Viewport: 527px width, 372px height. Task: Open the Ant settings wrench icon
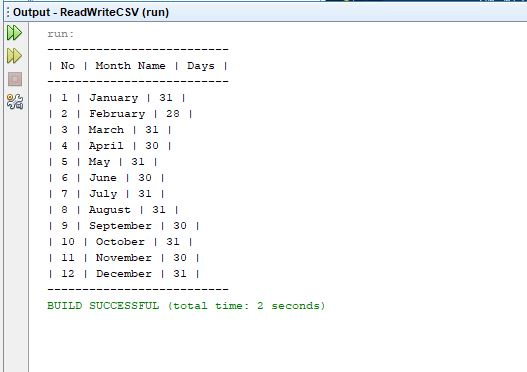coord(15,101)
